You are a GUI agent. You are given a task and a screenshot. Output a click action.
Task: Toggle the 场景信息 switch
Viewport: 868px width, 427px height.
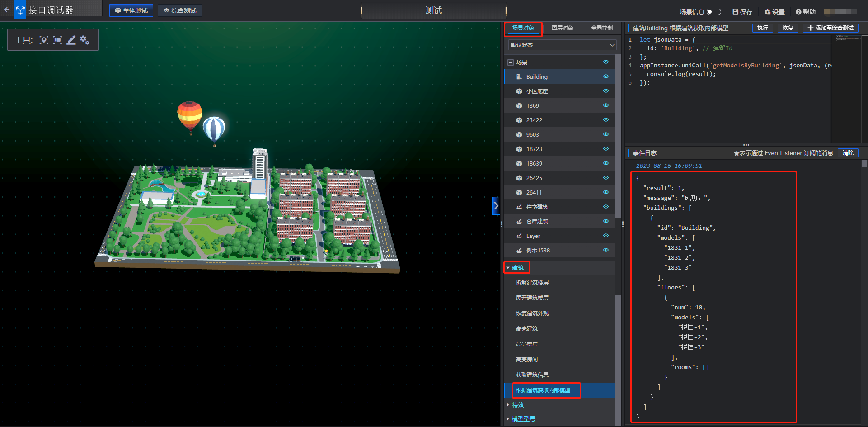click(713, 12)
